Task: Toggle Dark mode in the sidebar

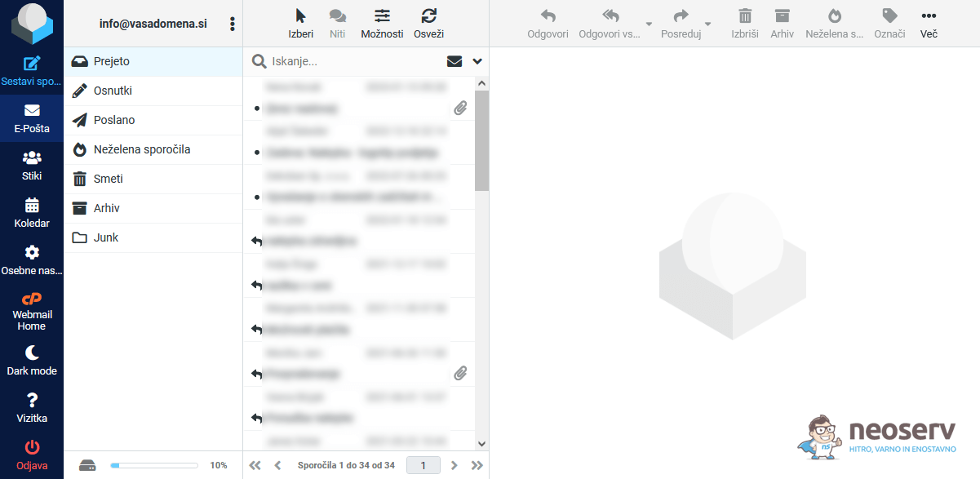Action: click(x=32, y=353)
